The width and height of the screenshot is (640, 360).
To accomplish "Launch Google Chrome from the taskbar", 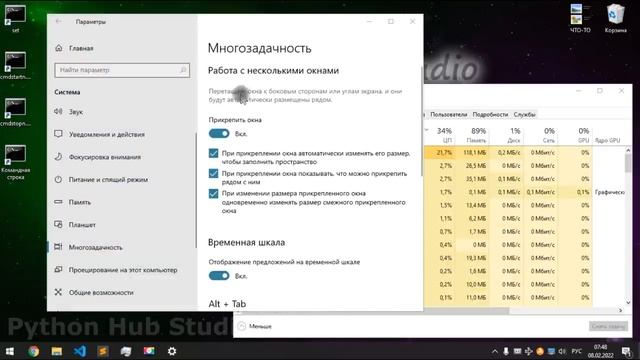I will (x=33, y=351).
